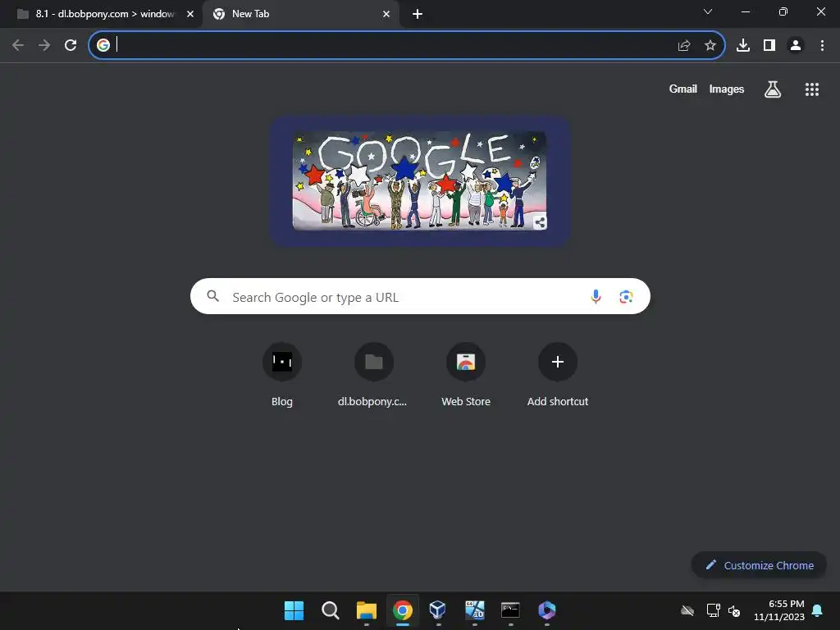Bookmark this tab with the star icon
This screenshot has width=840, height=630.
click(x=710, y=46)
